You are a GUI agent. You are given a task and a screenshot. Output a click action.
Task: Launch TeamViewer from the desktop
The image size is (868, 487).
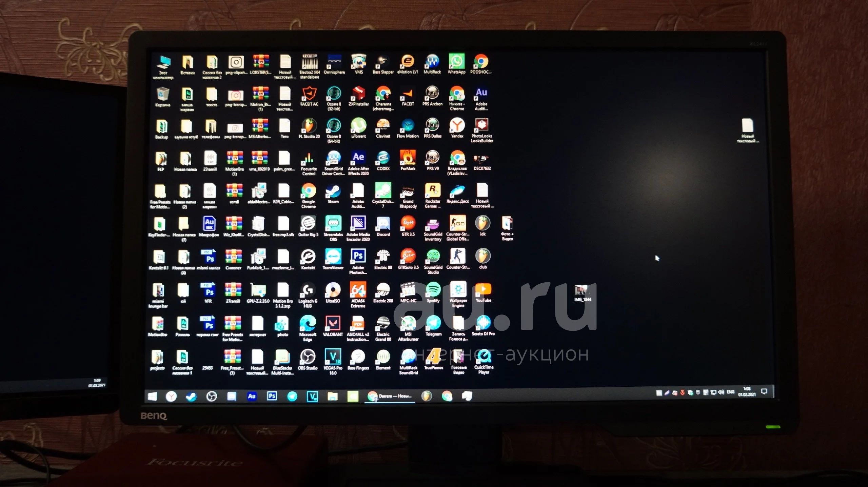pos(333,259)
